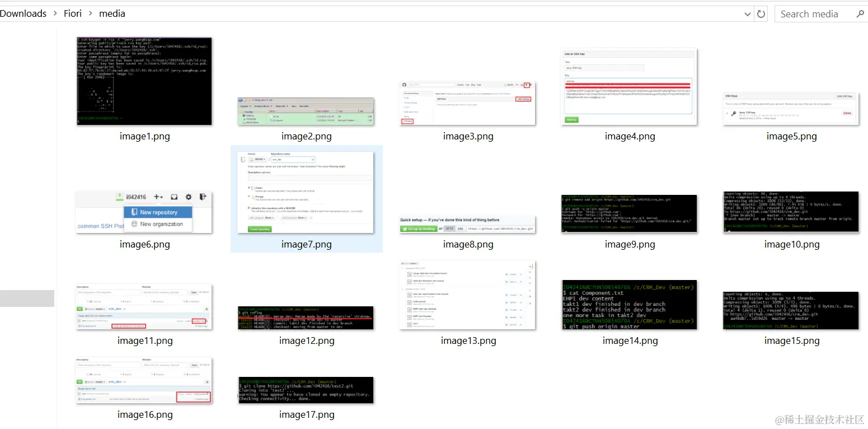Select the image17.png git clone thumbnail
868x429 pixels.
coord(306,390)
